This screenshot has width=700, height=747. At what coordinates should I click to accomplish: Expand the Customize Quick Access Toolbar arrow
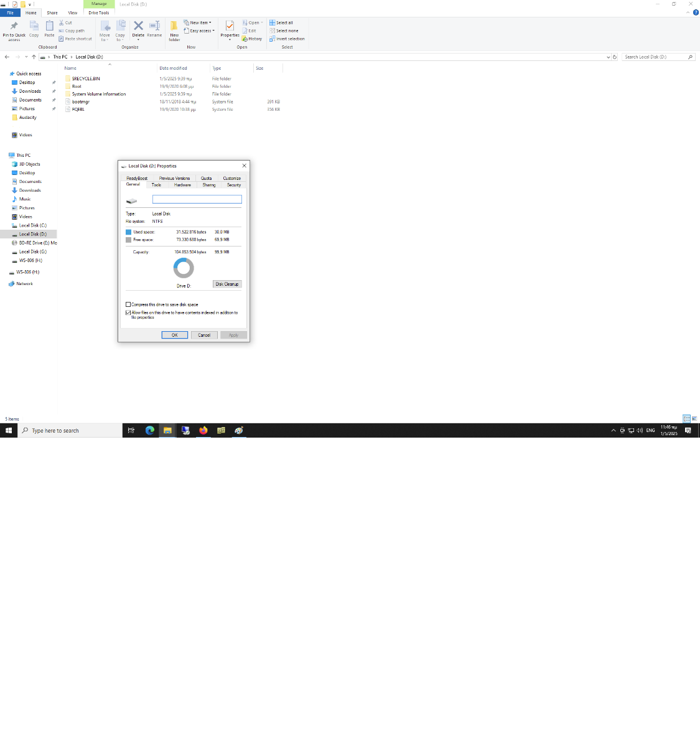(30, 4)
